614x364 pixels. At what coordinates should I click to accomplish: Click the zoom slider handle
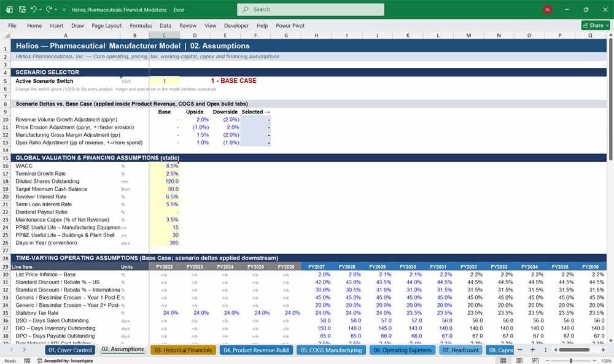coord(571,360)
